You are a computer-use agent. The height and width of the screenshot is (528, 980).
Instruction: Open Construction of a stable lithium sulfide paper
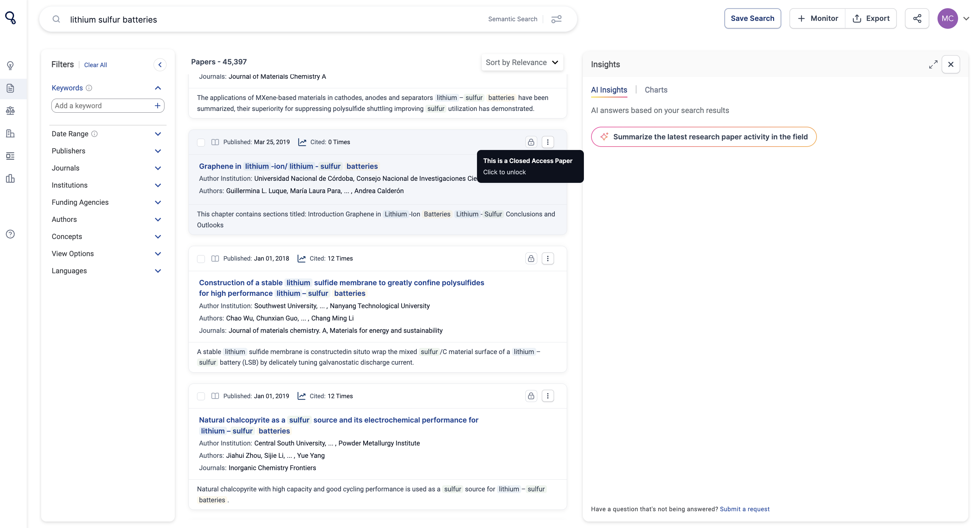[341, 288]
